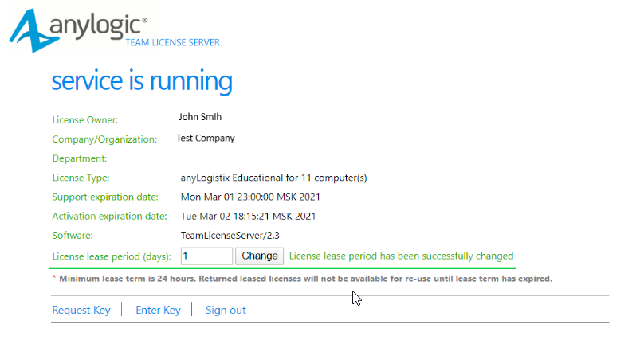
Task: Open the Request Key link
Action: coord(81,310)
